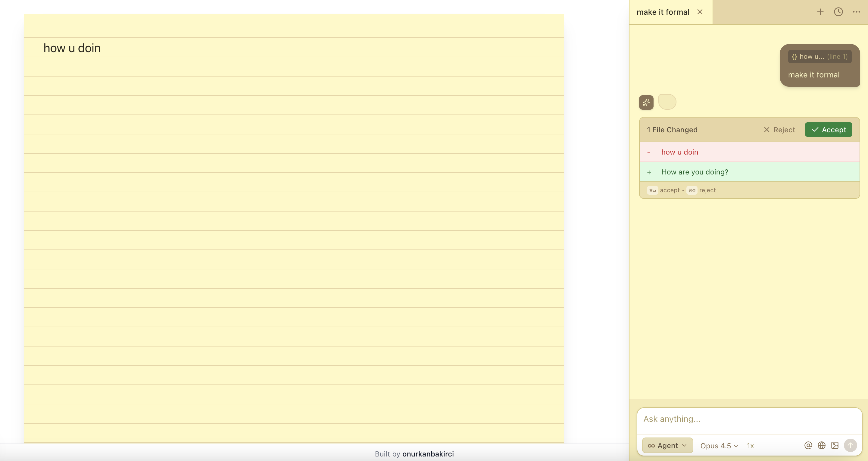Open a new chat with plus icon
Image resolution: width=868 pixels, height=461 pixels.
click(820, 12)
